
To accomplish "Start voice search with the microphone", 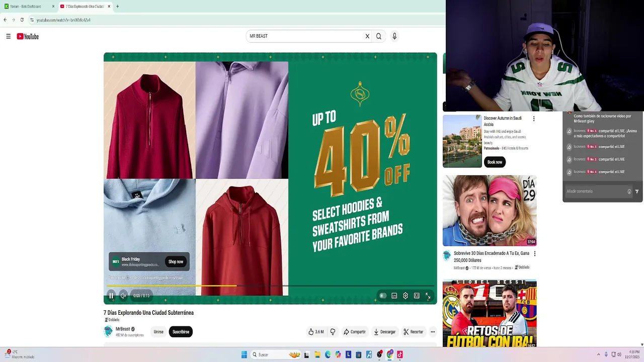I will [x=394, y=36].
